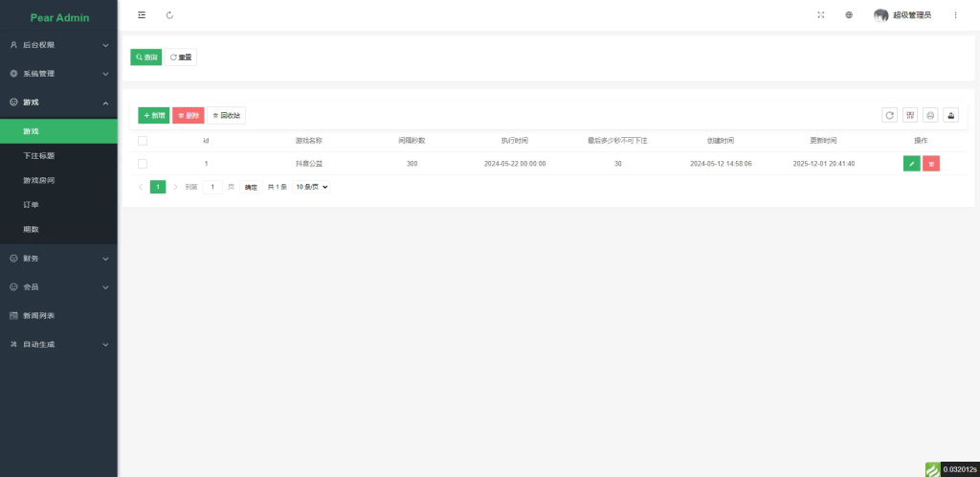Delete the 抖音公益 row using the red trash button

[x=931, y=164]
